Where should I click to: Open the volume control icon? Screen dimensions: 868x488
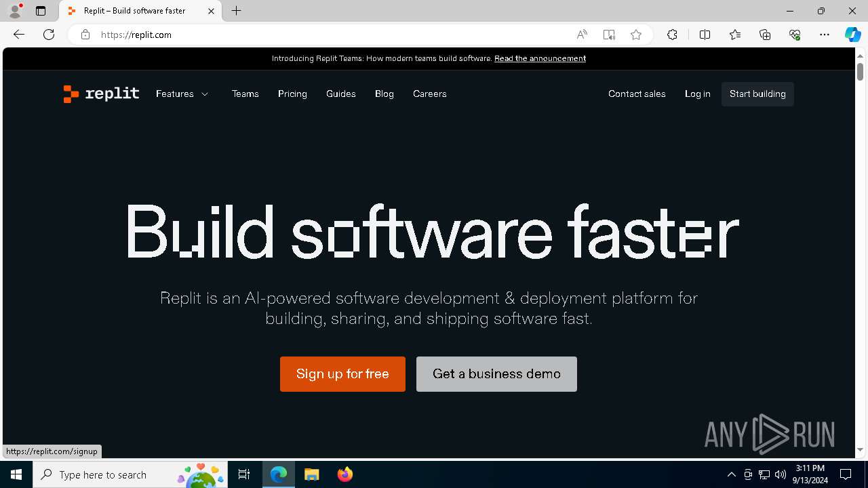[781, 474]
